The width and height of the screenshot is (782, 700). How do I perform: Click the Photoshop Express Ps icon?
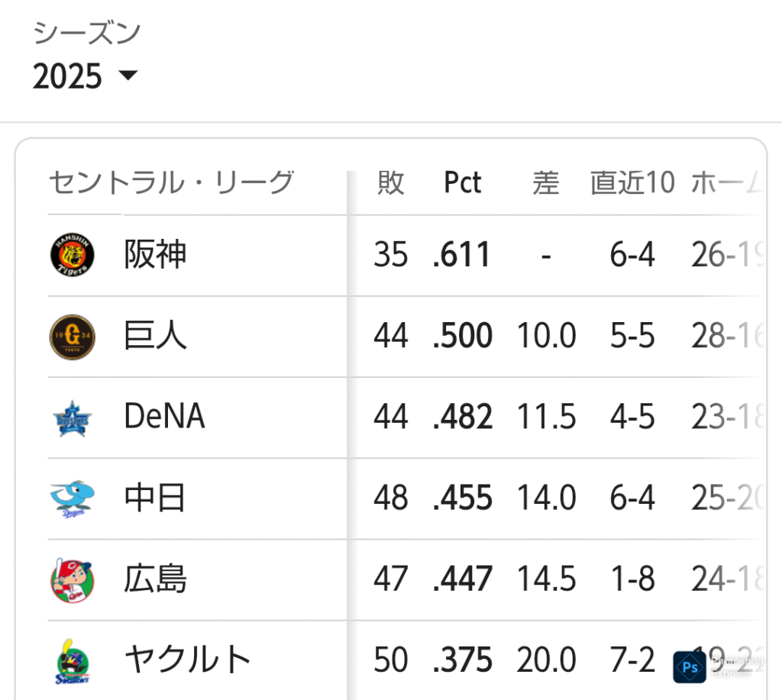tap(690, 667)
